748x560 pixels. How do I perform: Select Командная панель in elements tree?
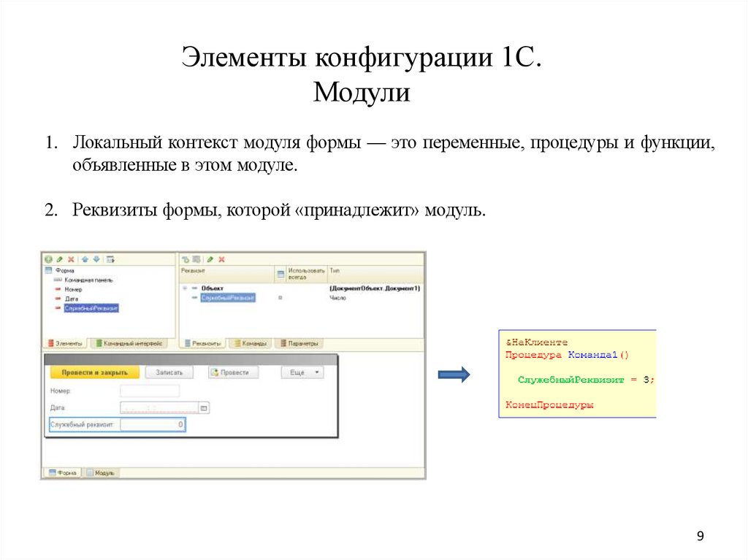click(x=88, y=280)
